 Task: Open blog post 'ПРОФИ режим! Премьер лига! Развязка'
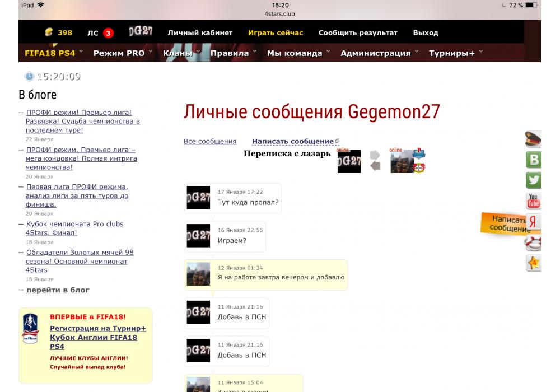(x=82, y=121)
